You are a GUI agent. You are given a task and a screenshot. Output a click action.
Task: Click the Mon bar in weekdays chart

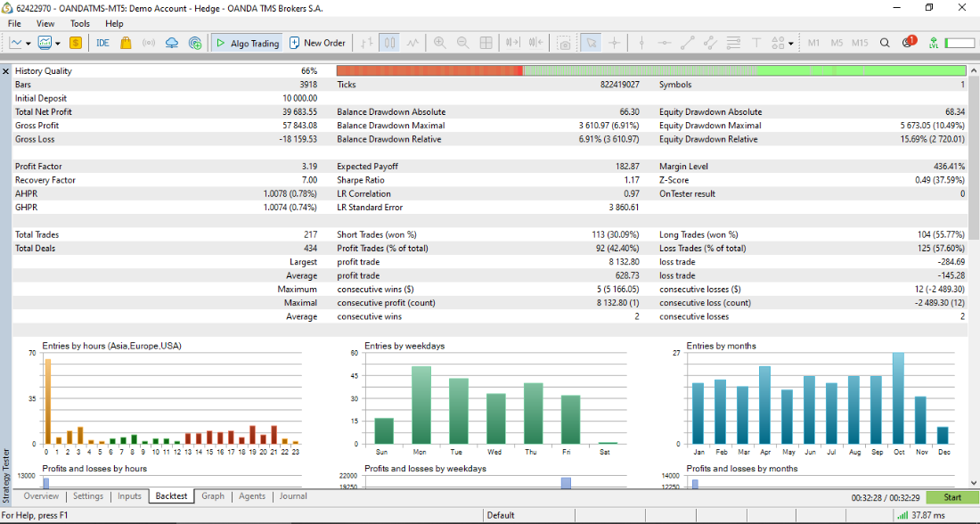pos(421,405)
